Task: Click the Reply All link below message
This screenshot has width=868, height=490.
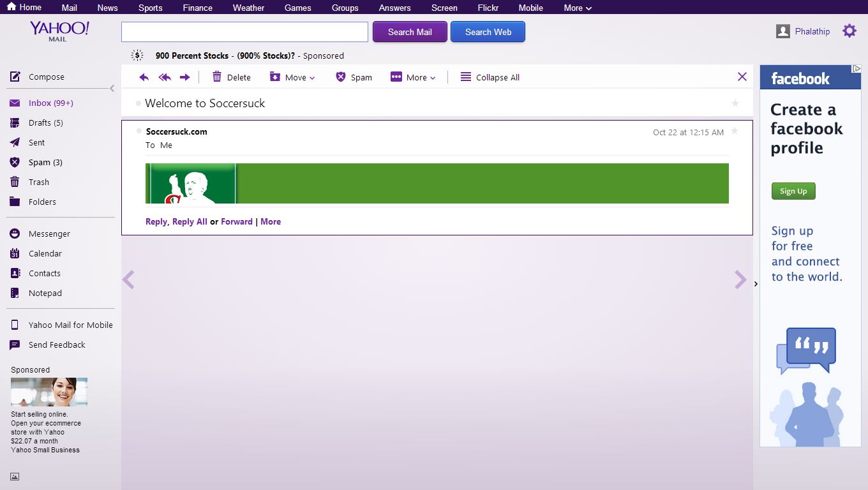Action: tap(190, 221)
